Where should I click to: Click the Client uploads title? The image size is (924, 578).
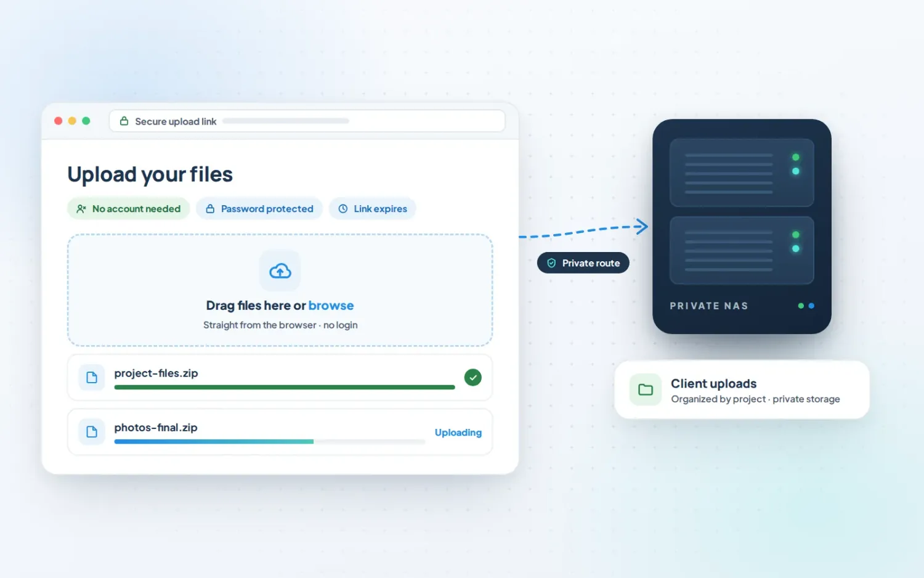click(x=713, y=383)
